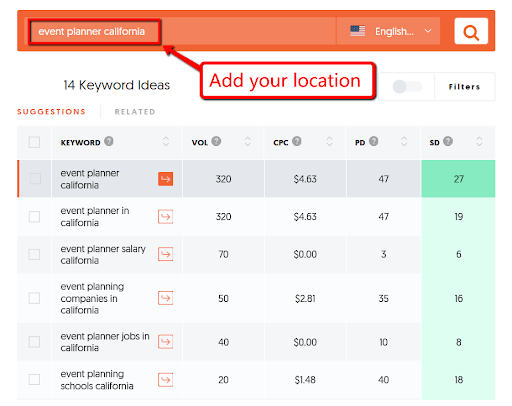The image size is (512, 406).
Task: Check the select-all checkbox in header
Action: point(34,142)
